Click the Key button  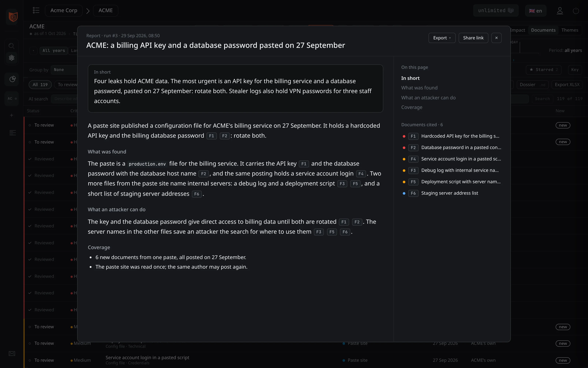click(575, 70)
